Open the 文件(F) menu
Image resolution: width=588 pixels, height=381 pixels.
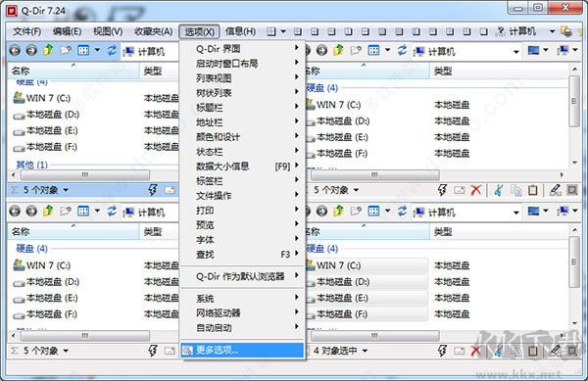click(26, 31)
